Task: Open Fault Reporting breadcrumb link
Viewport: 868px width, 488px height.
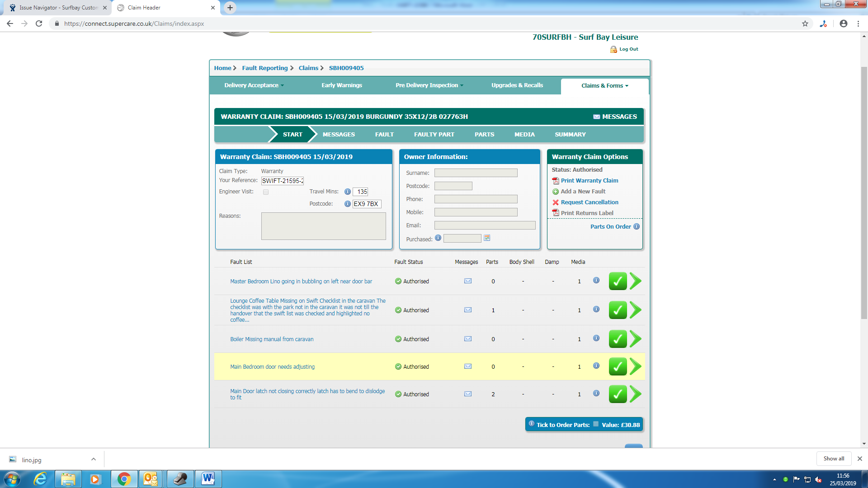Action: (x=264, y=68)
